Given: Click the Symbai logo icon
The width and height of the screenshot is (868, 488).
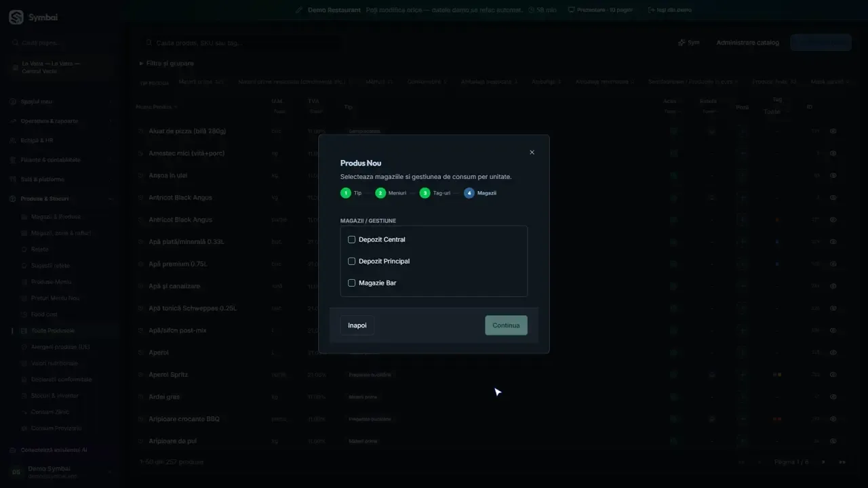Looking at the screenshot, I should pyautogui.click(x=16, y=18).
